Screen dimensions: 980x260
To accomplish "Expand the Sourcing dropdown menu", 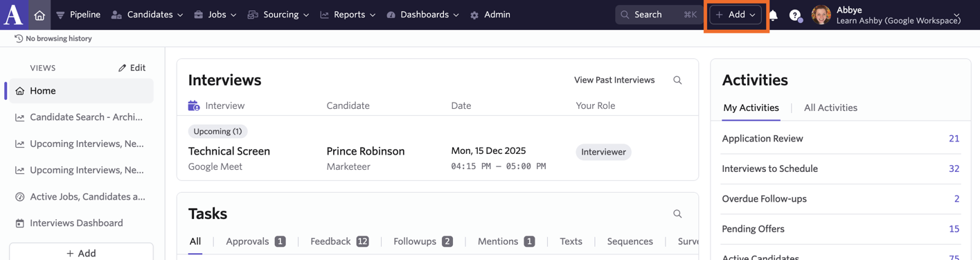I will [x=278, y=15].
